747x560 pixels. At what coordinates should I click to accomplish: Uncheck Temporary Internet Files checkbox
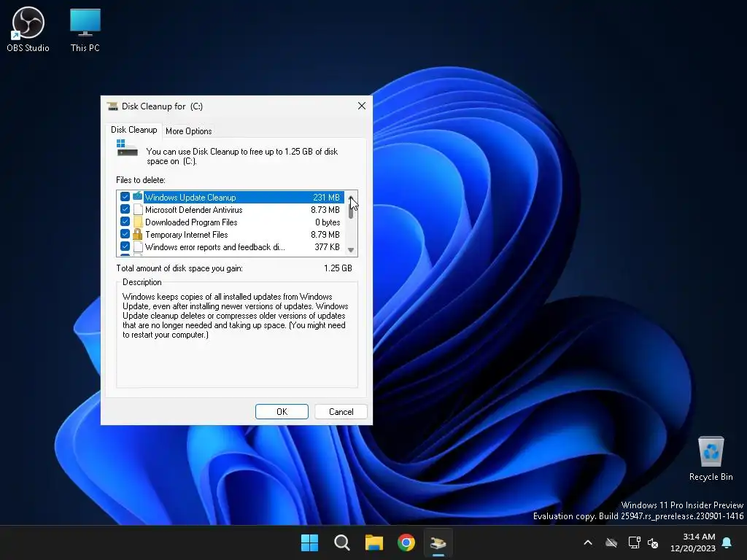(x=125, y=234)
